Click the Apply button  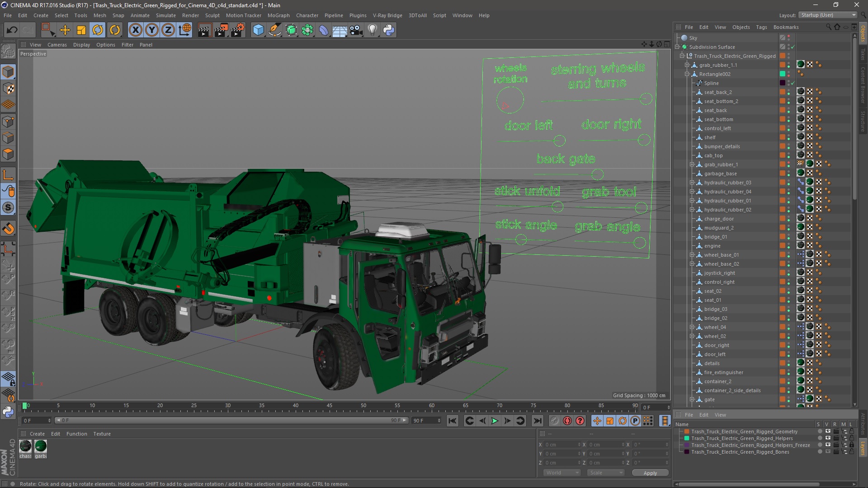click(650, 473)
